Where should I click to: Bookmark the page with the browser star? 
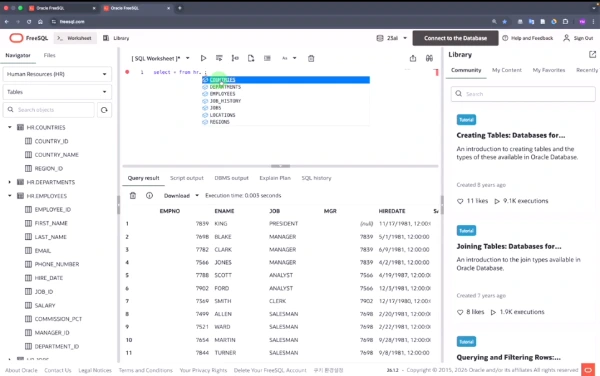505,22
